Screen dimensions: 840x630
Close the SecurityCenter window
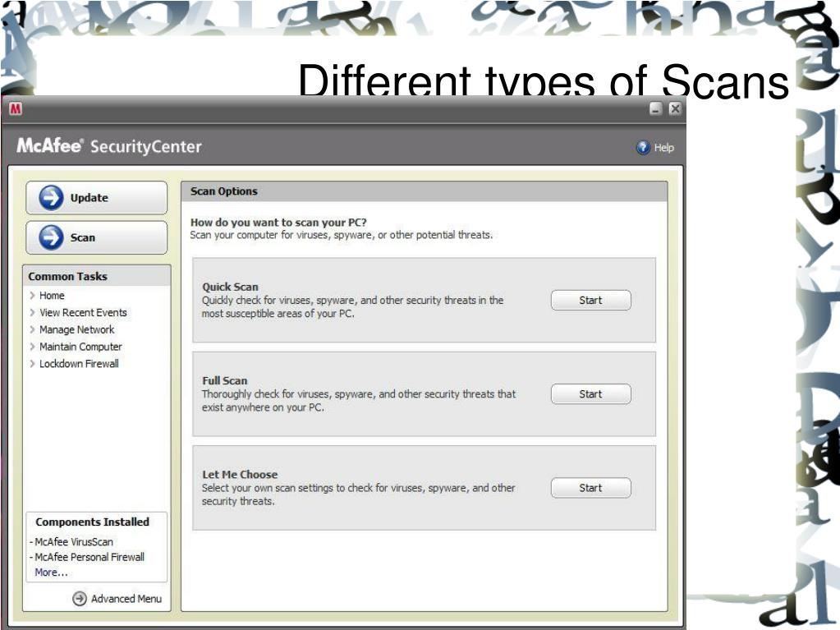coord(675,108)
